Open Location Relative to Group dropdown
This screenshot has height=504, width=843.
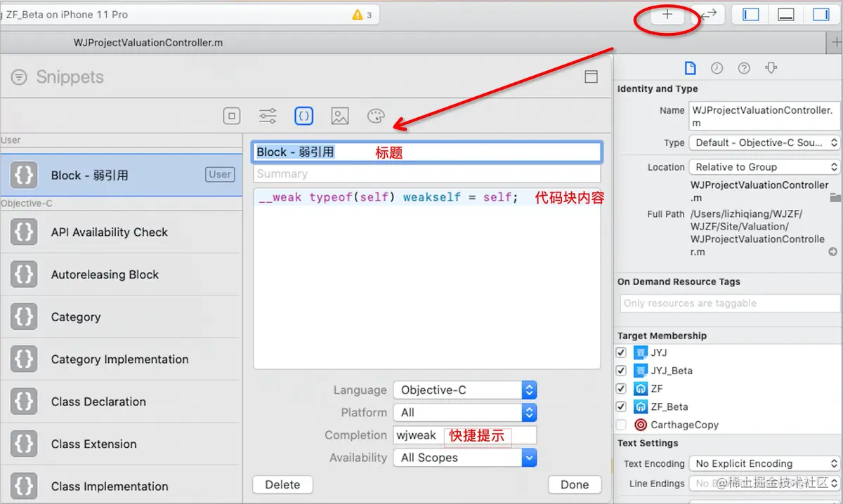(764, 167)
